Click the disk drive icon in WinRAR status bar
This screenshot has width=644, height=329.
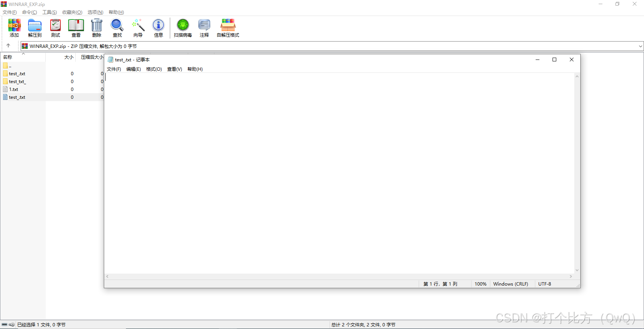pos(4,325)
